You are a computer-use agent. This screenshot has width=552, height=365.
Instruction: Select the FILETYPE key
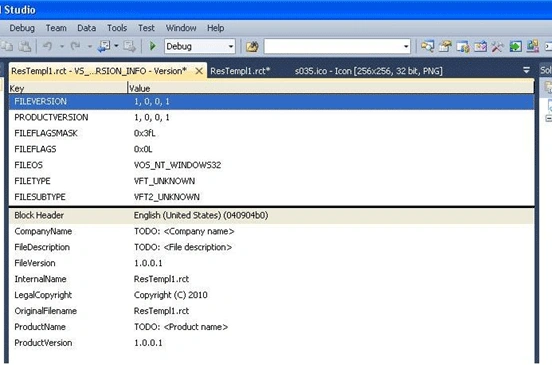tap(32, 181)
